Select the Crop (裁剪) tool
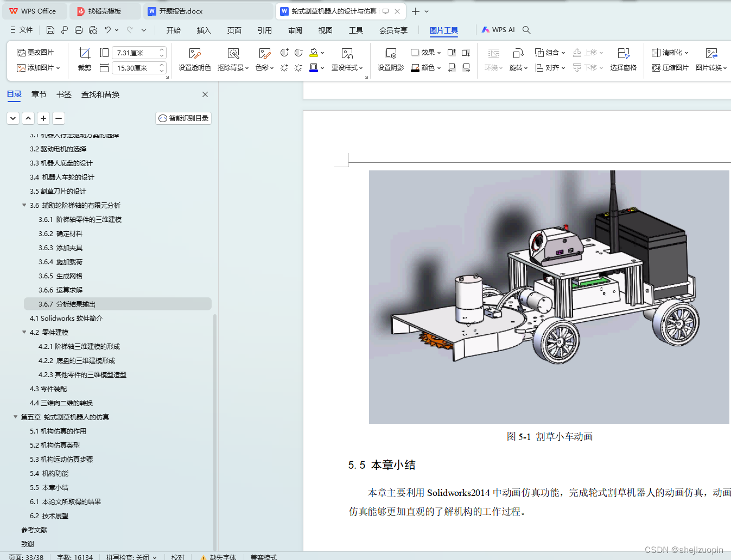 pos(84,60)
